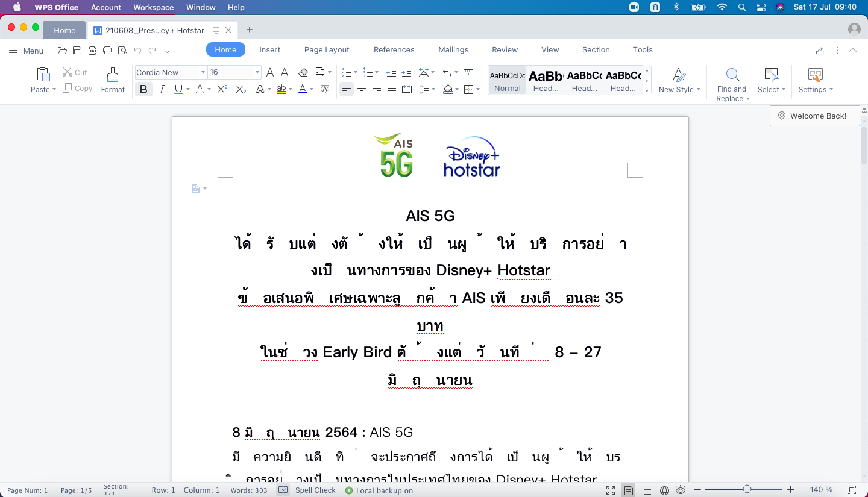Click Find and Replace button

coord(732,84)
